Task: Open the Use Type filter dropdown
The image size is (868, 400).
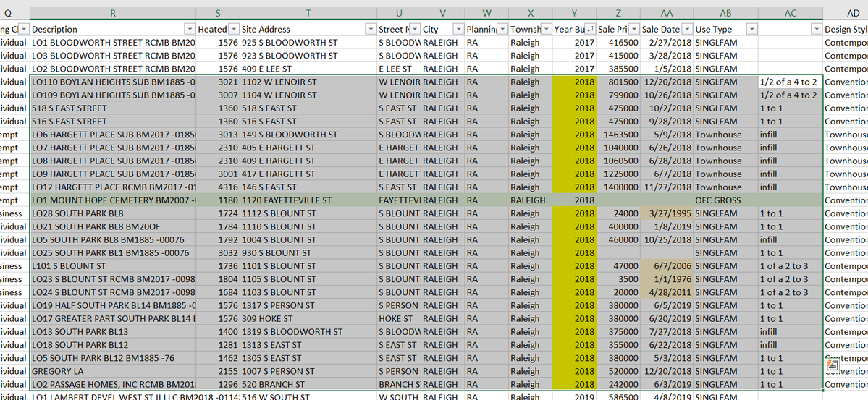Action: pos(751,29)
